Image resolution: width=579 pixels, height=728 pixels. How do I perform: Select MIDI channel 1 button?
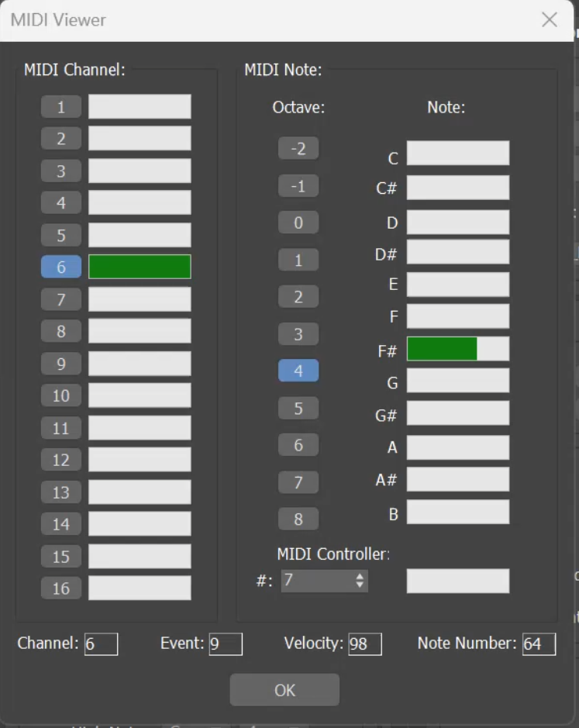click(x=61, y=107)
